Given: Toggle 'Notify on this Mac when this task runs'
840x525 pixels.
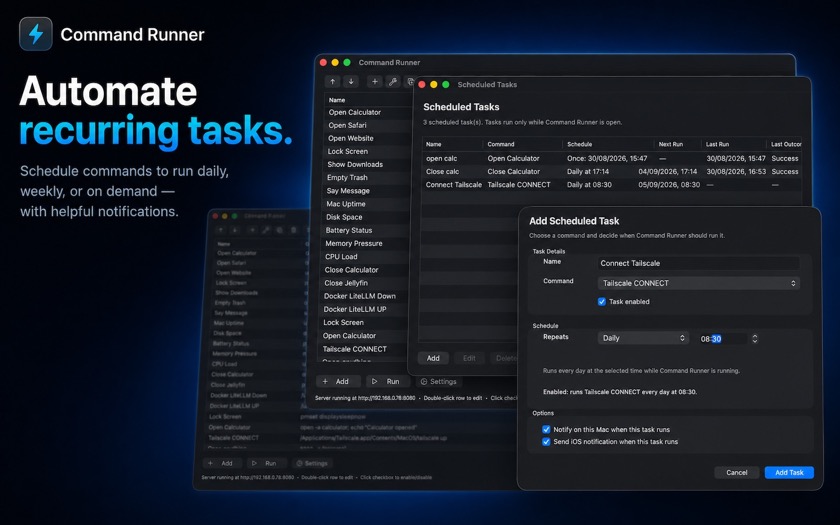Looking at the screenshot, I should [x=546, y=429].
